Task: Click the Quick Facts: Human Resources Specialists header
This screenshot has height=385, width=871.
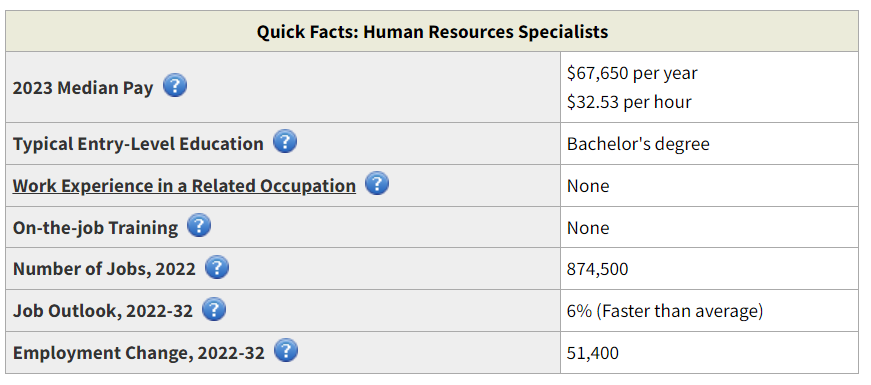Action: pos(432,32)
